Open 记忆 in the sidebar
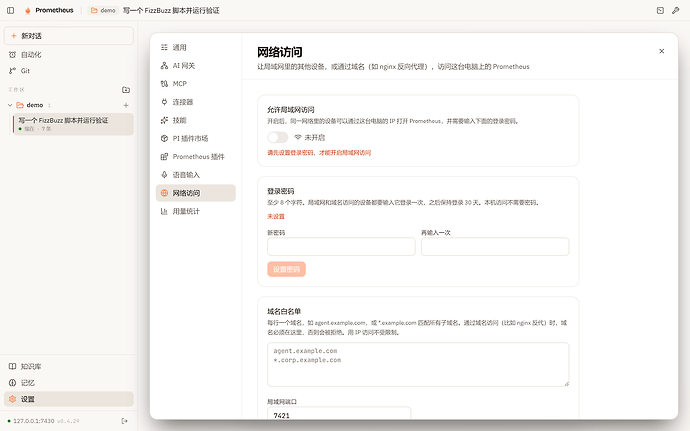The width and height of the screenshot is (690, 431). [x=69, y=383]
